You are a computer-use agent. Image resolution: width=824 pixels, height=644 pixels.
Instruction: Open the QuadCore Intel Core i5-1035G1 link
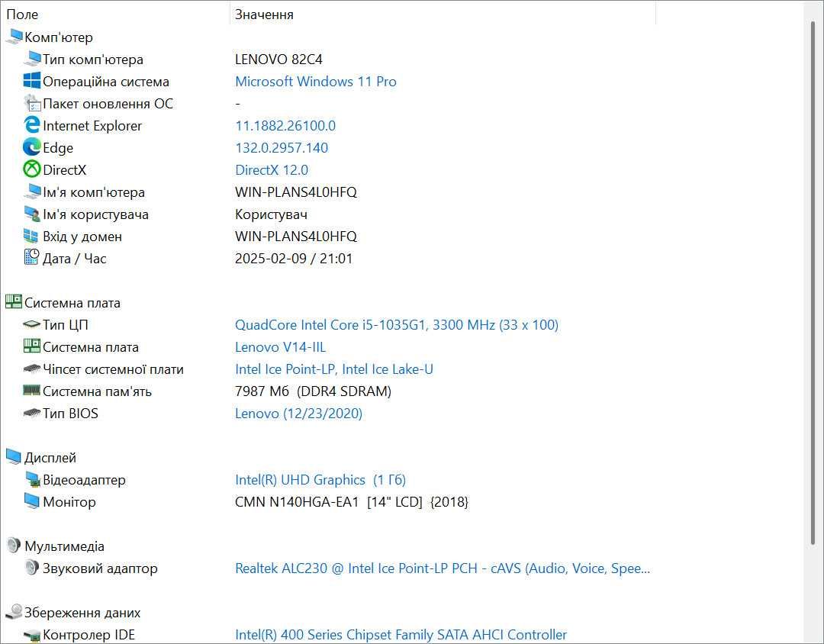(397, 325)
